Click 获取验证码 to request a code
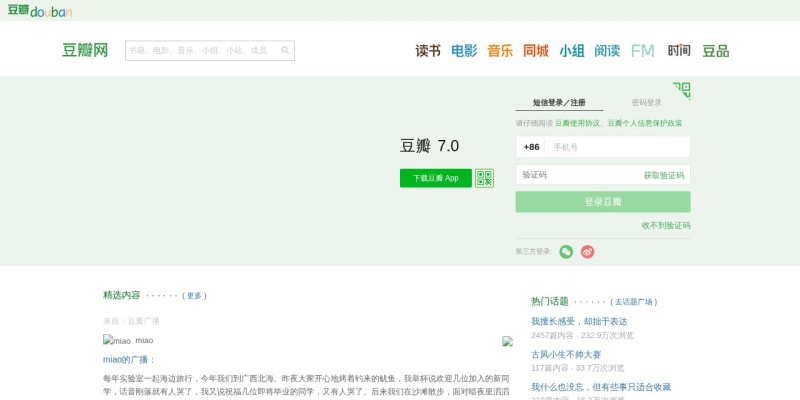Screen dimensions: 800x400 (x=663, y=176)
